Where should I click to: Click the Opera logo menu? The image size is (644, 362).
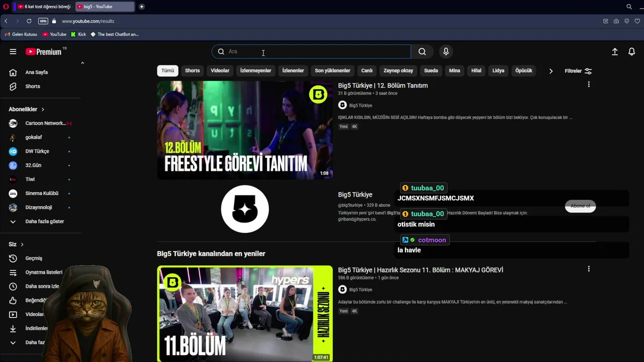coord(6,7)
